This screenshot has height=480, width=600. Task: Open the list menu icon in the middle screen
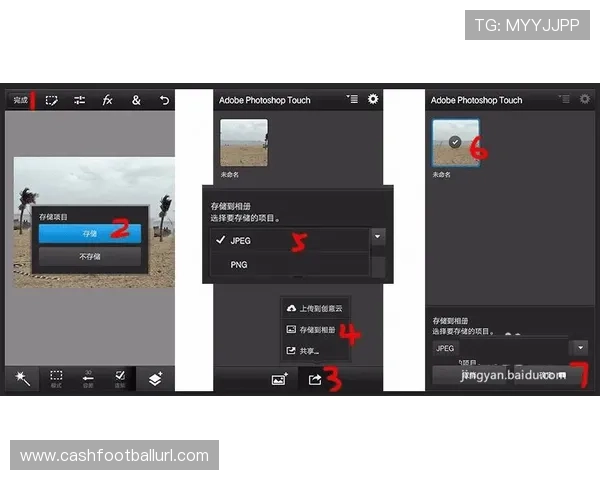point(352,99)
